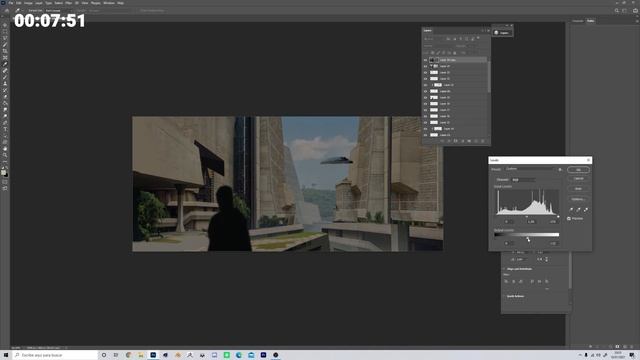
Task: Click the foreground color swatch
Action: (x=4, y=173)
